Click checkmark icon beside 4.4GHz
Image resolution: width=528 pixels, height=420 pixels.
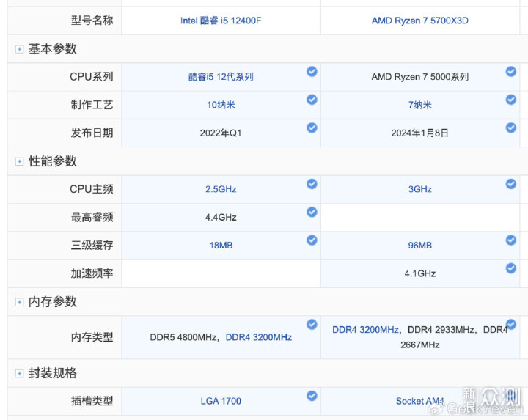pos(312,212)
